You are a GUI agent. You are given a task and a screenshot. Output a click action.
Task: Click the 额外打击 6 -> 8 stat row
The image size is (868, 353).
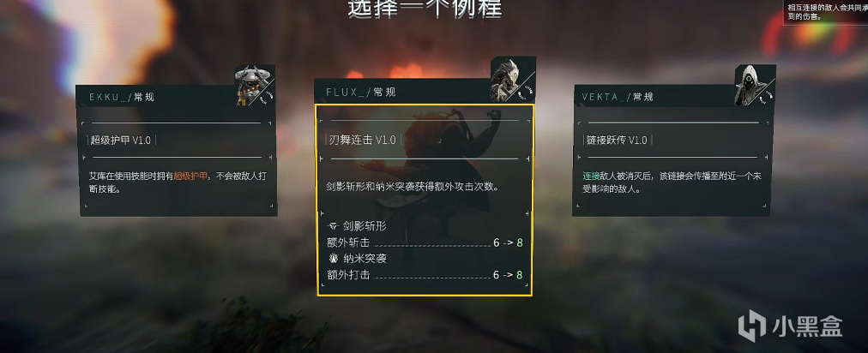point(425,274)
